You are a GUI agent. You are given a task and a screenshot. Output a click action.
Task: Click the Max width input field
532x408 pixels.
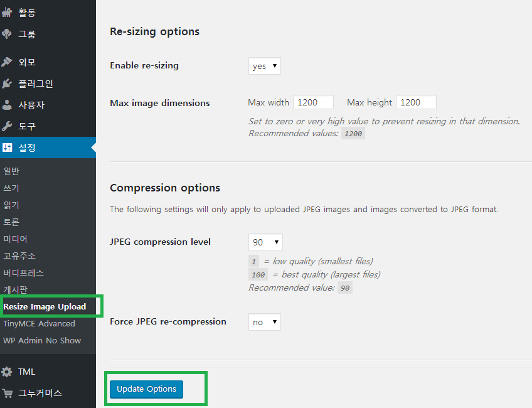313,102
